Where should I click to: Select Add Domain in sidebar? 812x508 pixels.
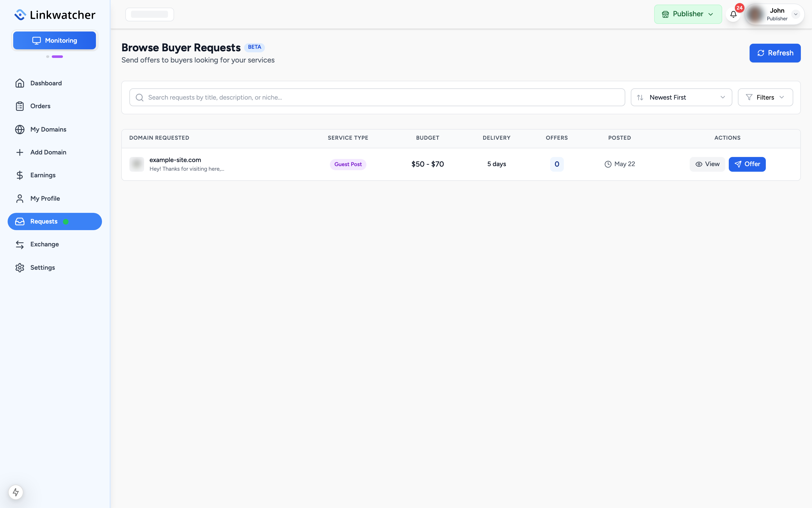pos(55,152)
